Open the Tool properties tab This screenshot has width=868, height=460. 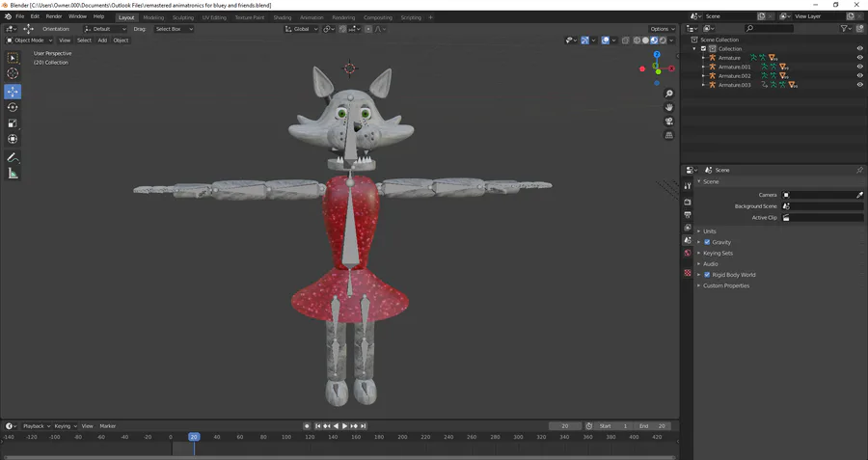coord(688,186)
